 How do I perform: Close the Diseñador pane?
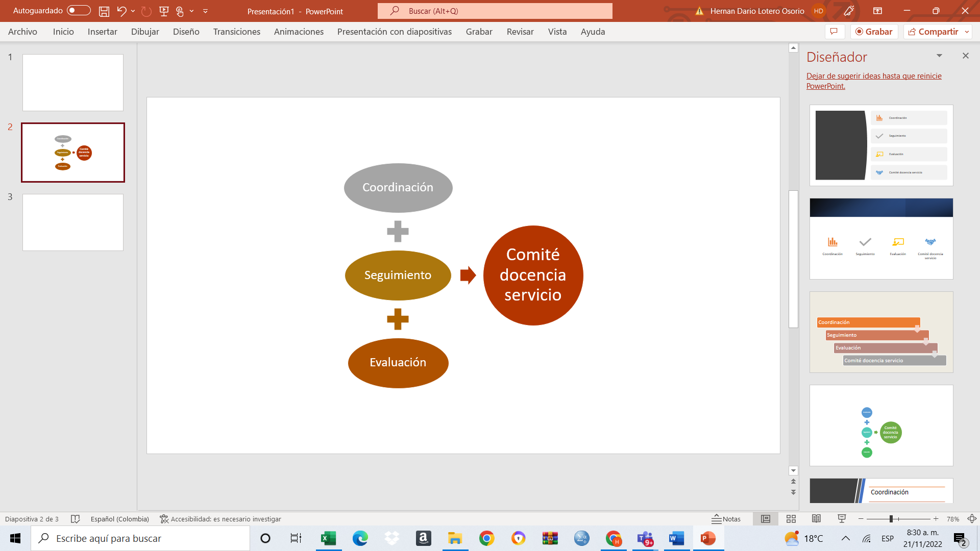coord(965,56)
